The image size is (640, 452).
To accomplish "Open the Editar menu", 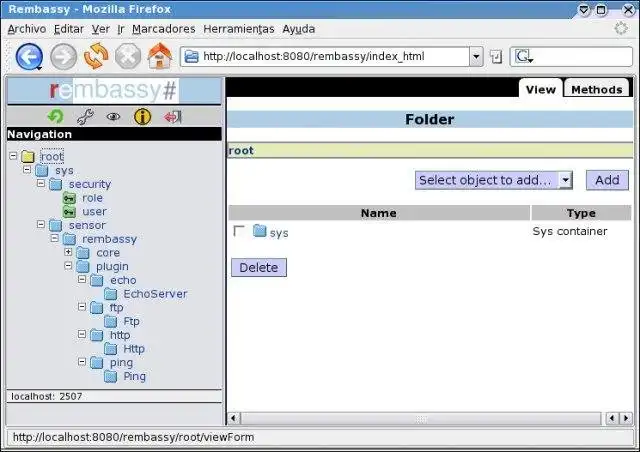I will 69,29.
